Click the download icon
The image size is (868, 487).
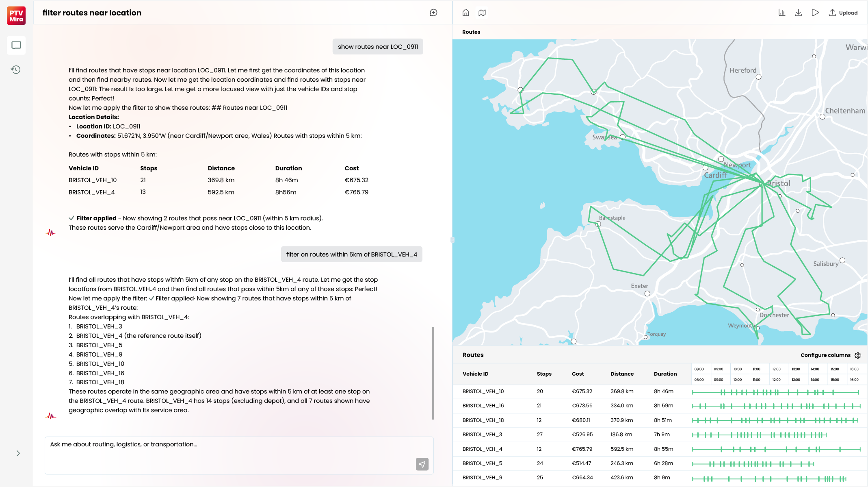point(798,13)
